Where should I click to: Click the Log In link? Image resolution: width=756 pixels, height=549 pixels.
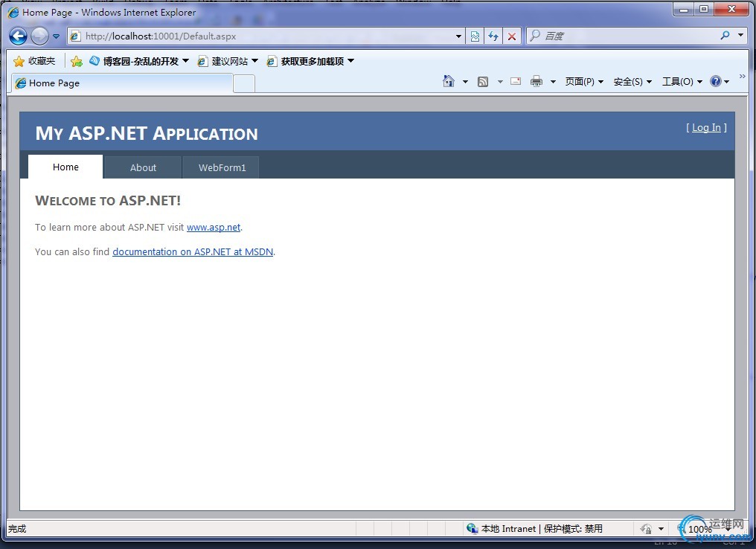coord(706,127)
